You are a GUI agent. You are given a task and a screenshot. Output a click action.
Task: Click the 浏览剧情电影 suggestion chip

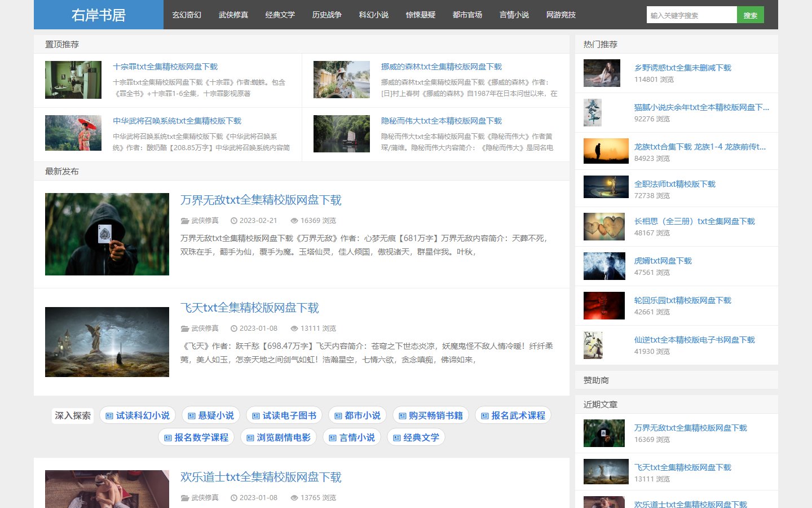[279, 437]
